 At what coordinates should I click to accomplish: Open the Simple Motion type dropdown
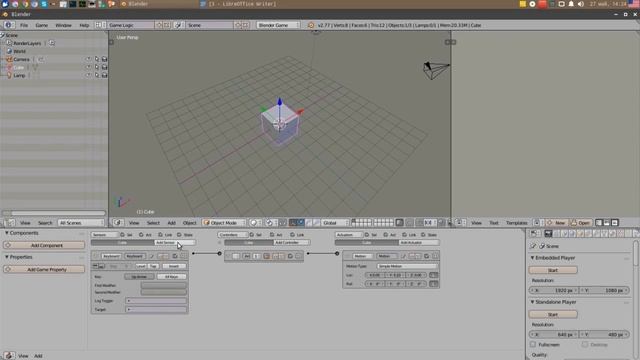click(x=407, y=266)
